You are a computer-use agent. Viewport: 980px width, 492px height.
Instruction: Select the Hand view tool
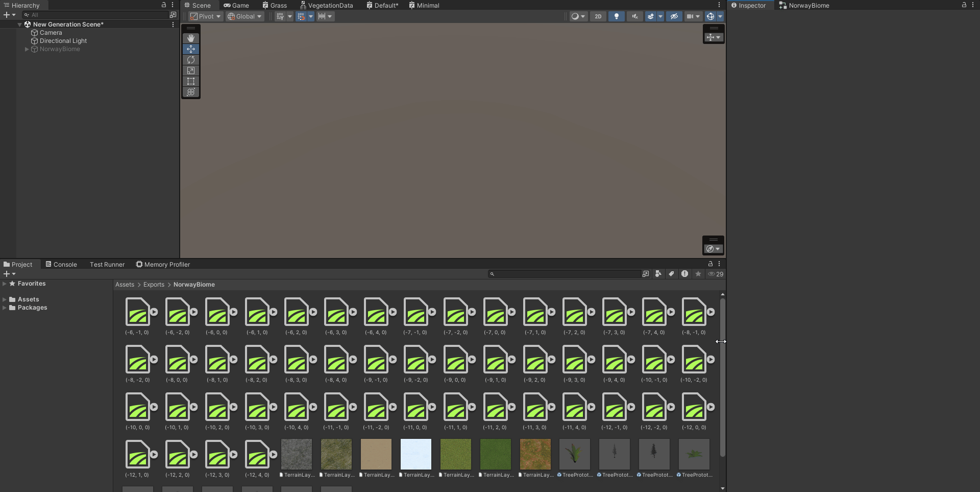coord(191,38)
